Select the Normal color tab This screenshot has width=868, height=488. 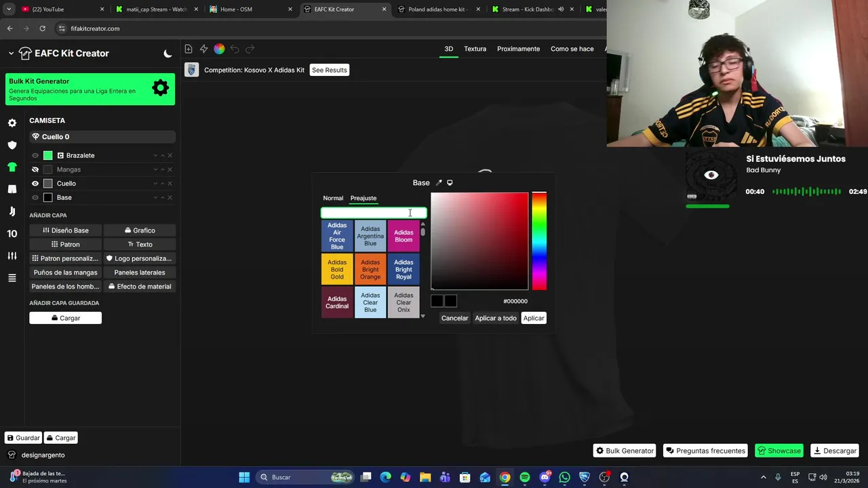tap(333, 198)
